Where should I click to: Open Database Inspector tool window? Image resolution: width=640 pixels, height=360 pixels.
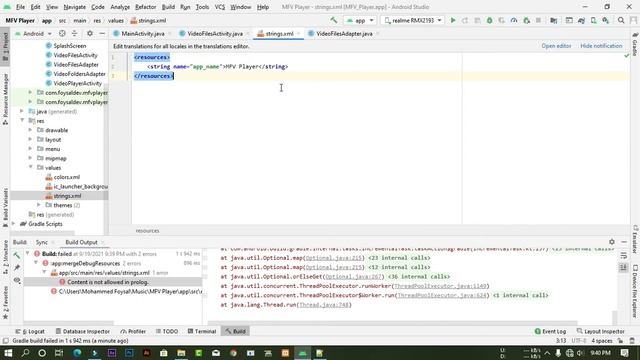pyautogui.click(x=83, y=331)
